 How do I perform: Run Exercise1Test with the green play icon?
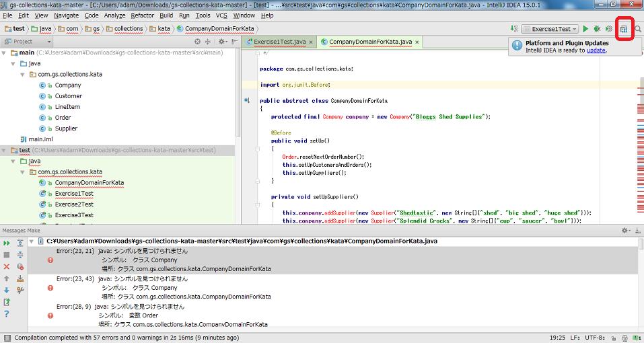tap(585, 29)
